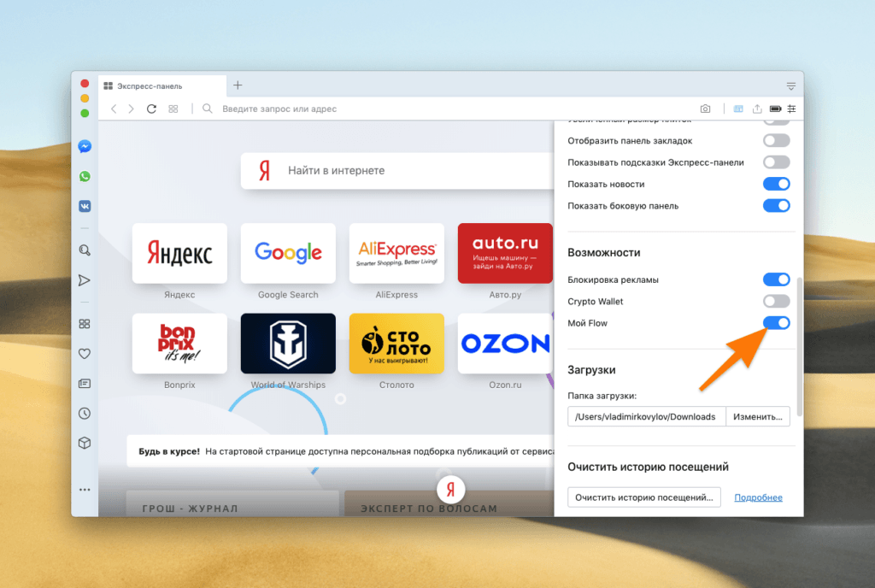Turn off Мой Flow switch
Image resolution: width=875 pixels, height=588 pixels.
[776, 323]
